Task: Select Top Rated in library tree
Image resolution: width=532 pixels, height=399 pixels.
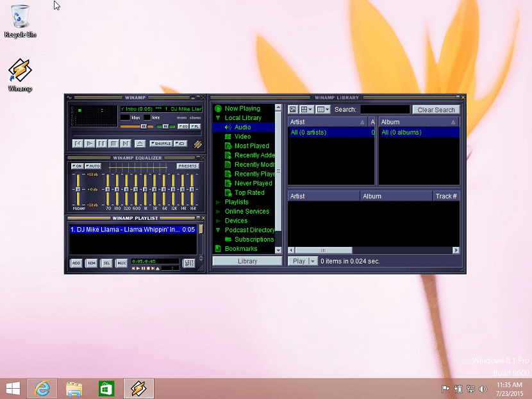Action: (249, 192)
